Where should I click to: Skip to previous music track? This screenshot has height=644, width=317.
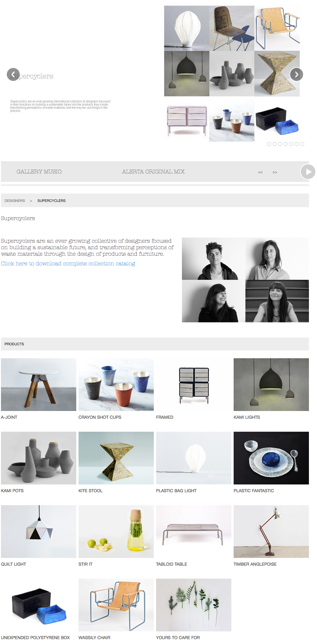pos(260,172)
